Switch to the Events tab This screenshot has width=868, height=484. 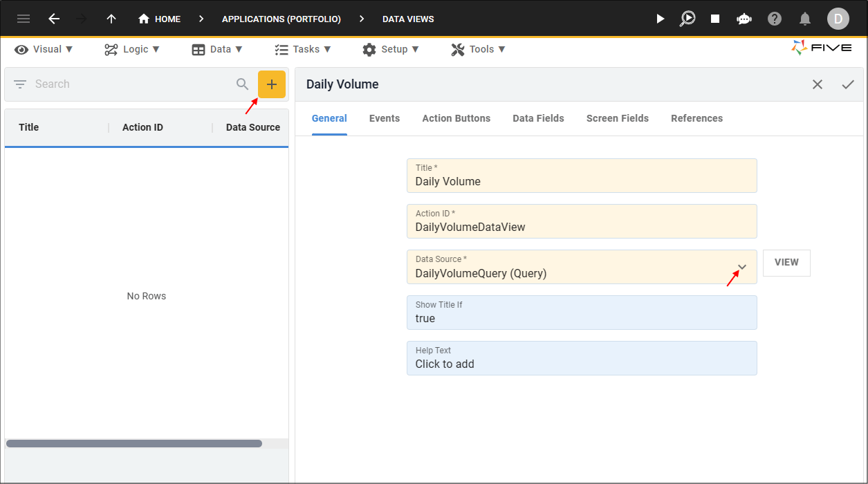point(385,118)
